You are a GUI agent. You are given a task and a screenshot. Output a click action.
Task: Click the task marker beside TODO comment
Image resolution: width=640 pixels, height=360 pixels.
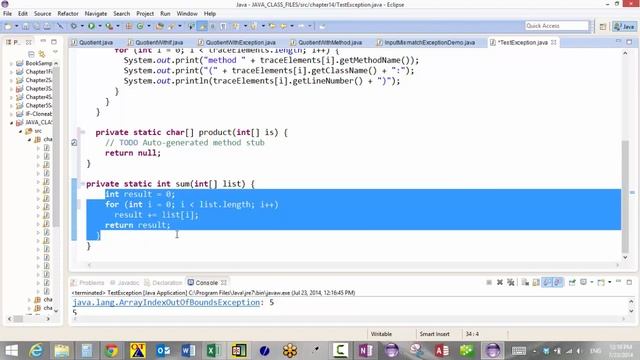coord(74,142)
